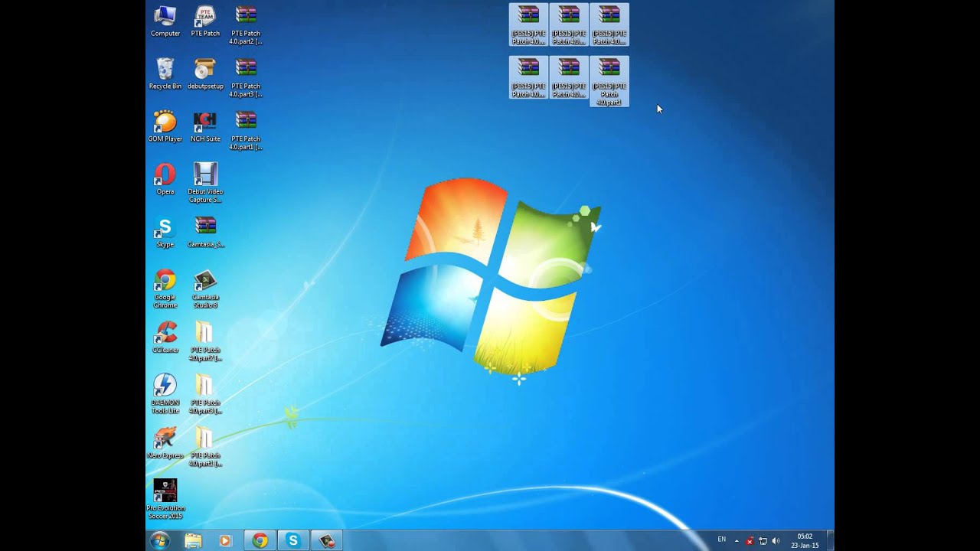Switch to Google Chrome on the taskbar
980x551 pixels.
point(260,540)
